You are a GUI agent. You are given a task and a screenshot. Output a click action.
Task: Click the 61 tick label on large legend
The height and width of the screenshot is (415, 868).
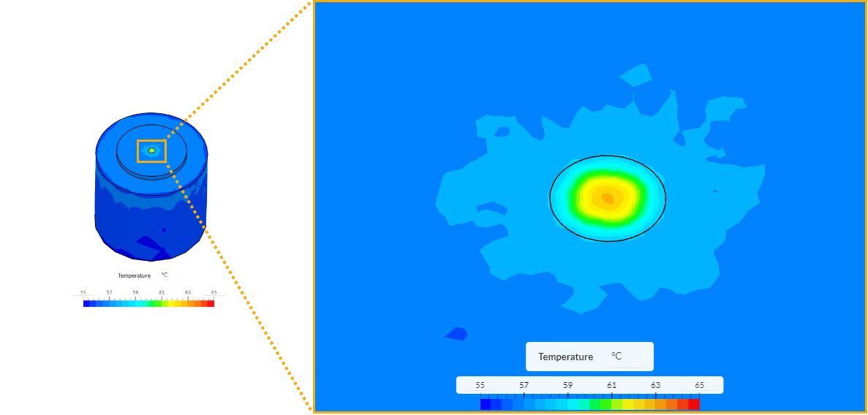612,385
